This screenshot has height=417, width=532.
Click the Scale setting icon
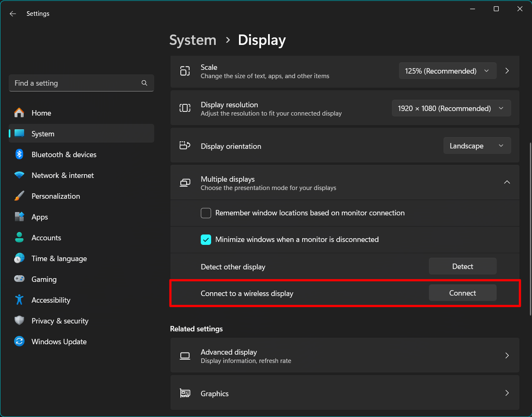[x=185, y=71]
